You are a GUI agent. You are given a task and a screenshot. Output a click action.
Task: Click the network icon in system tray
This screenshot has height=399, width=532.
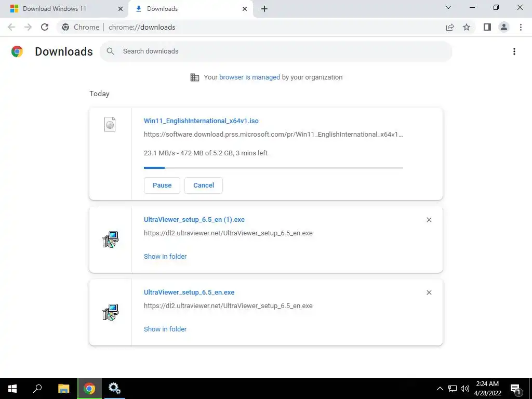tap(453, 389)
